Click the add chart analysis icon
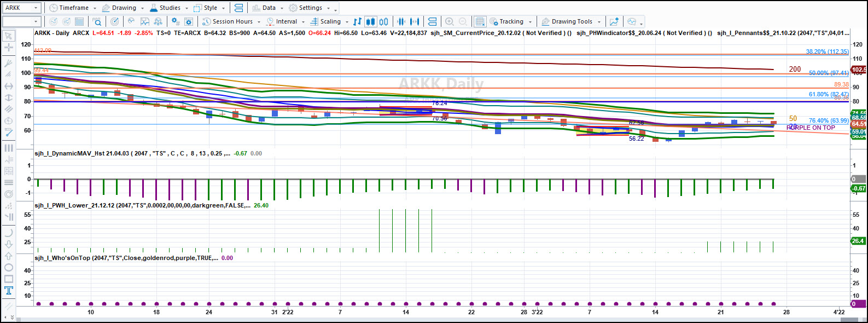 614,22
